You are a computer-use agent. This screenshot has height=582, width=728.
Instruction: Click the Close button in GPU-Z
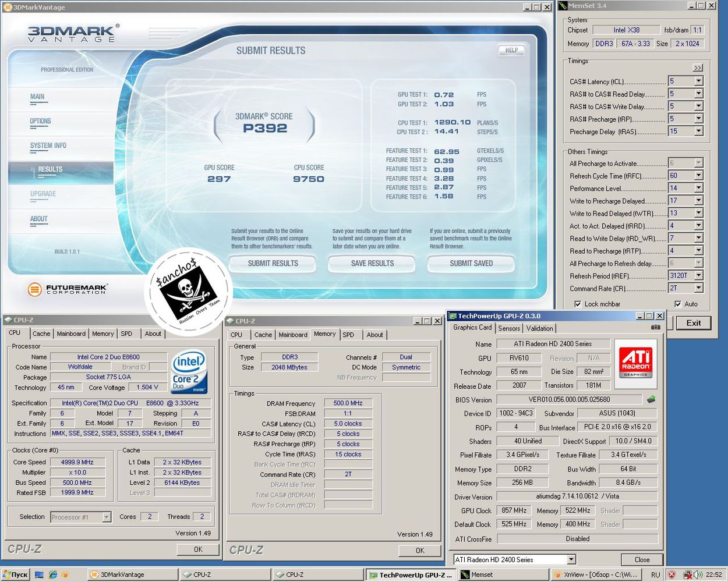click(x=642, y=559)
